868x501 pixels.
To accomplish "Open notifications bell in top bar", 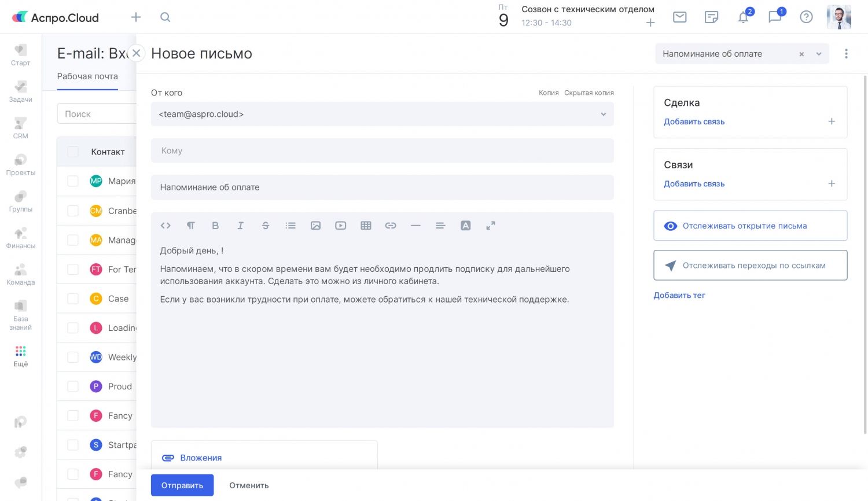I will tap(743, 17).
